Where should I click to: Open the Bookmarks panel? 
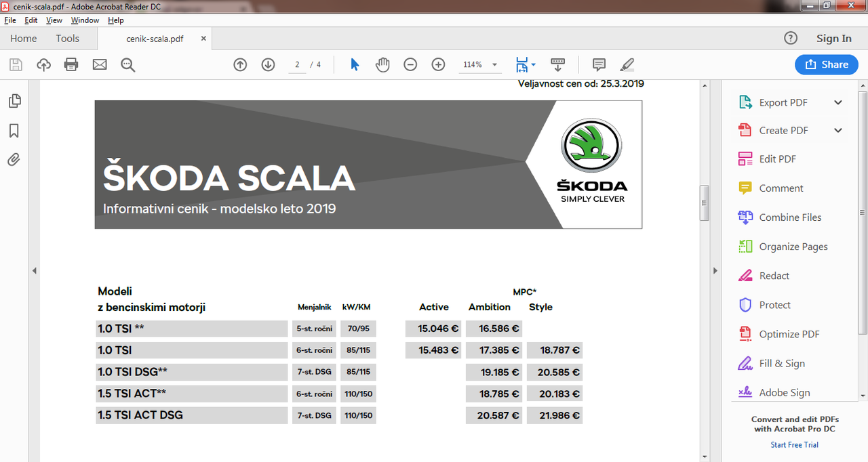tap(14, 131)
